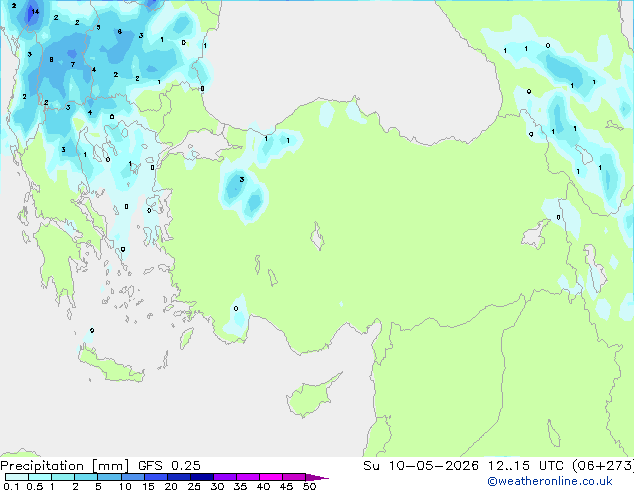Click the legend swatch between 45 and 50

pos(294,477)
